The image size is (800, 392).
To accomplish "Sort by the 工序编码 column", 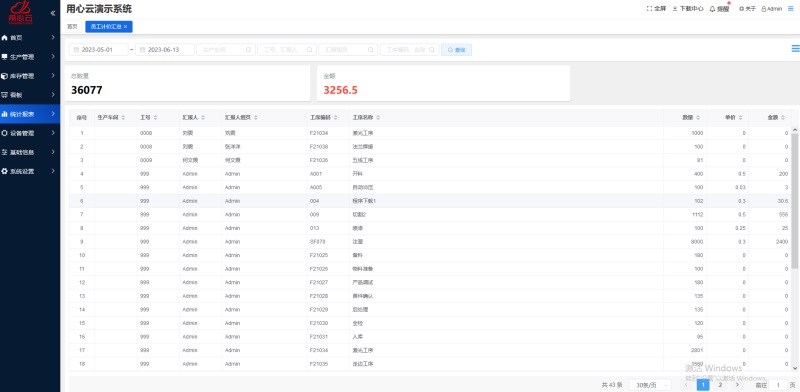I will pos(337,118).
